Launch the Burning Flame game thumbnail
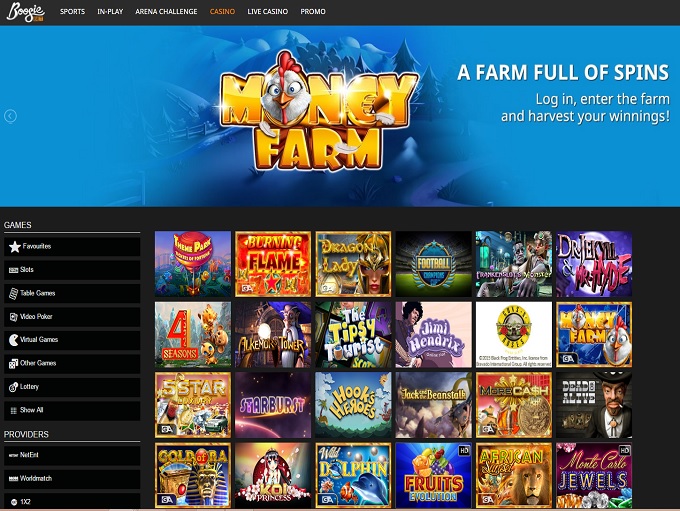 point(273,264)
